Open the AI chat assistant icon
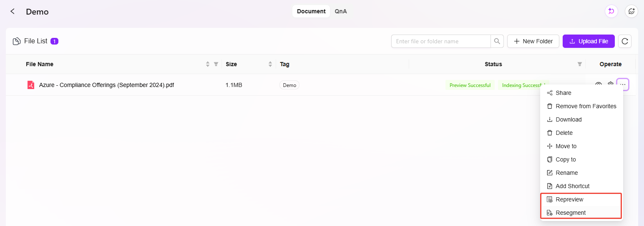Viewport: 644px width, 226px height. point(631,12)
